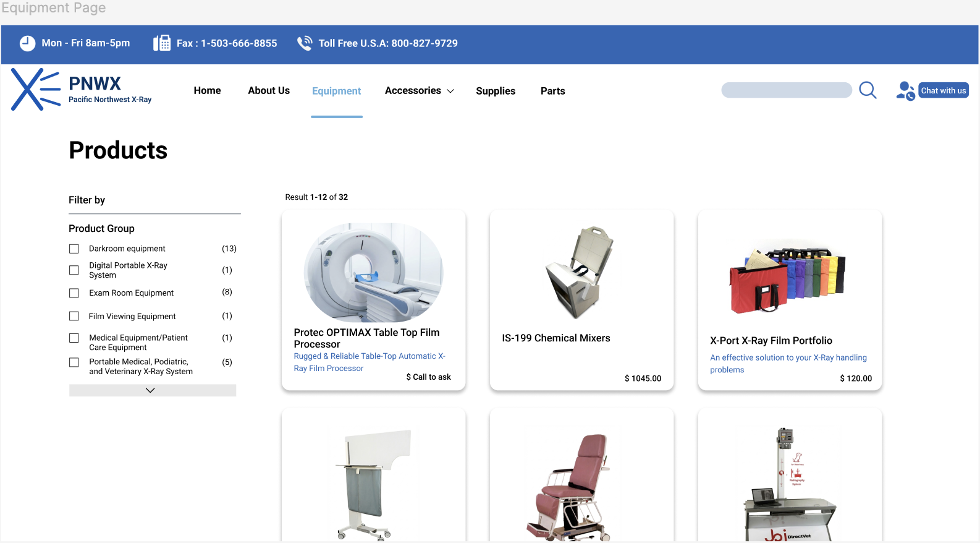Open X-Port X-Ray Film Portfolio product
The height and width of the screenshot is (543, 980).
pos(771,340)
